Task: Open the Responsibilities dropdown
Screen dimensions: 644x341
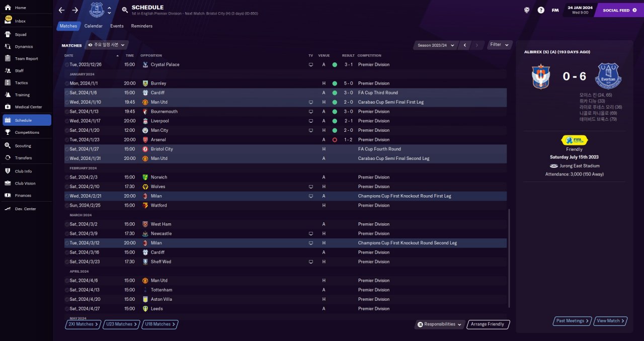Action: click(439, 324)
